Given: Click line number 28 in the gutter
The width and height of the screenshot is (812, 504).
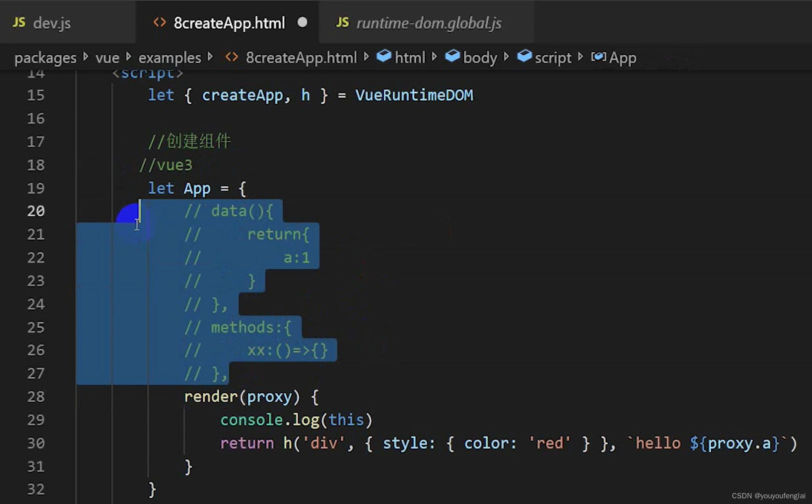Looking at the screenshot, I should click(36, 397).
